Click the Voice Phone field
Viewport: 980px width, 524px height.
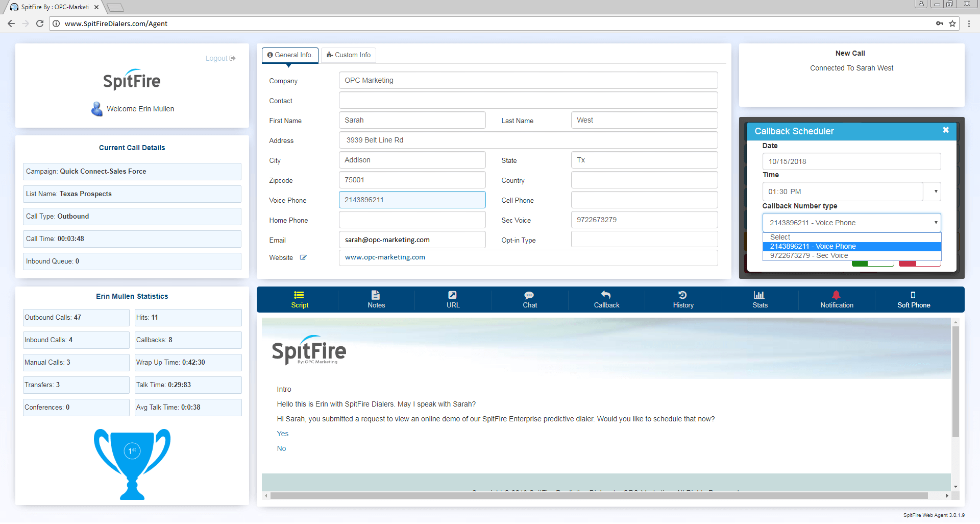412,200
